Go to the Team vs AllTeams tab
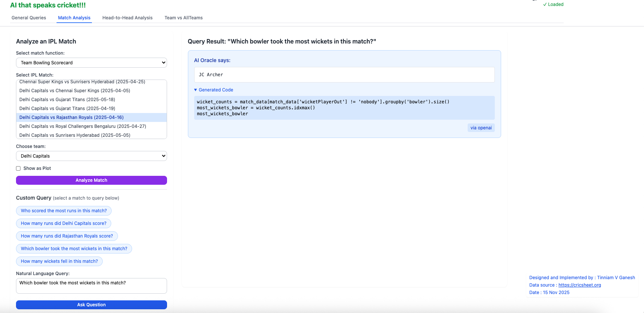 (x=183, y=18)
